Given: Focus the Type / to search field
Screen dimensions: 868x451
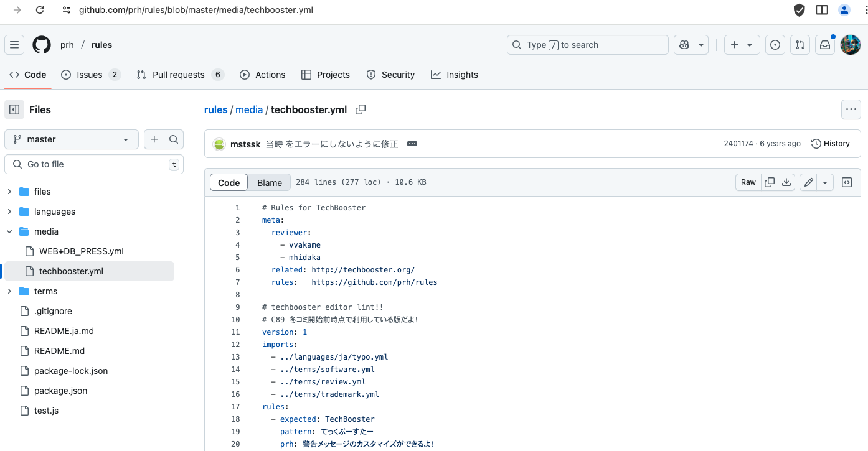Looking at the screenshot, I should click(588, 45).
